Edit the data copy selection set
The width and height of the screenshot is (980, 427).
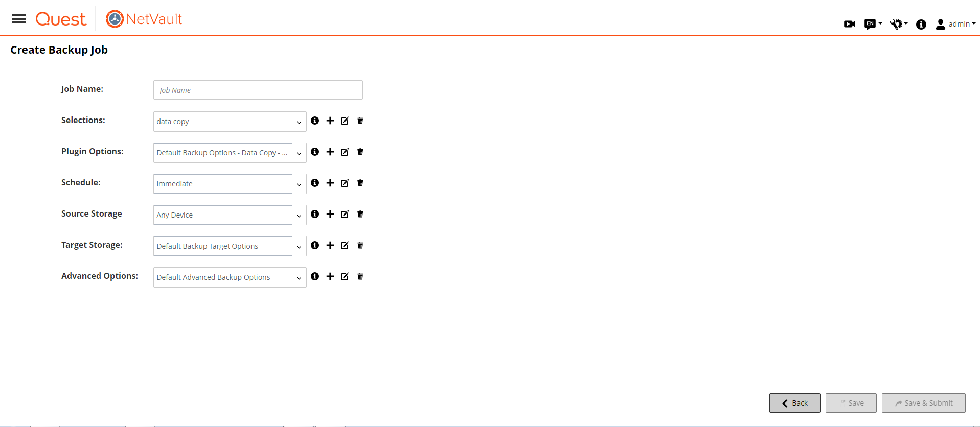coord(345,121)
